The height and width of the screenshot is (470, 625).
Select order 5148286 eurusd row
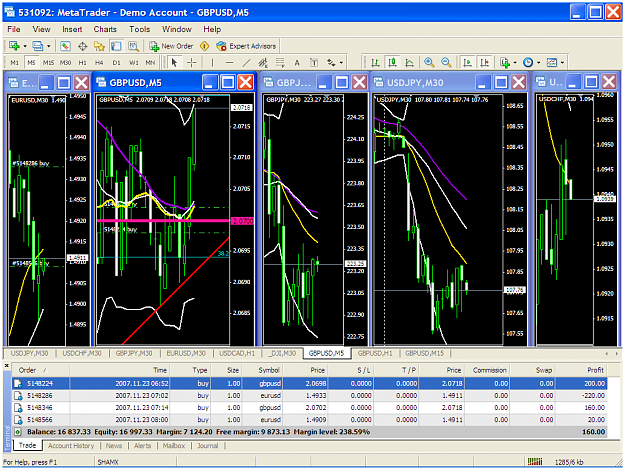pyautogui.click(x=309, y=395)
